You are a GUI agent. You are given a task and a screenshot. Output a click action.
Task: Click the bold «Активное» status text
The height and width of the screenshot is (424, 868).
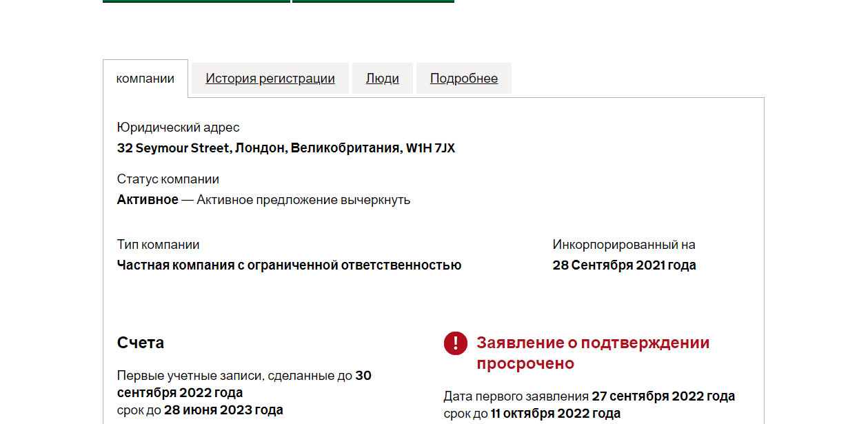click(148, 200)
